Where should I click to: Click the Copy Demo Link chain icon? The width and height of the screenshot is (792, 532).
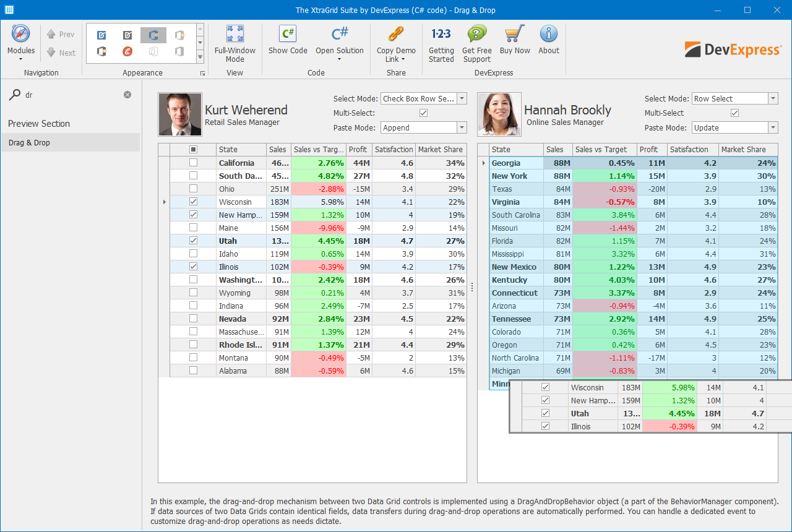coord(396,34)
